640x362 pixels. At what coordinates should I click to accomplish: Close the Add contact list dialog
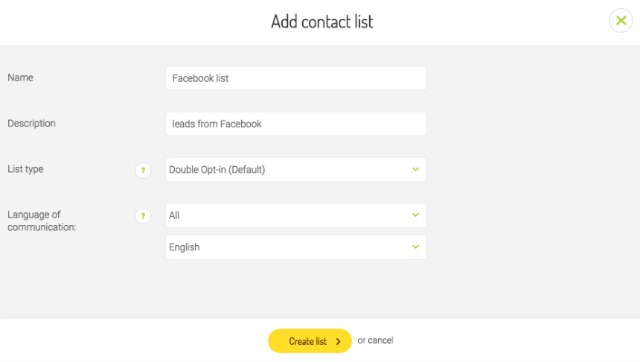pyautogui.click(x=621, y=20)
